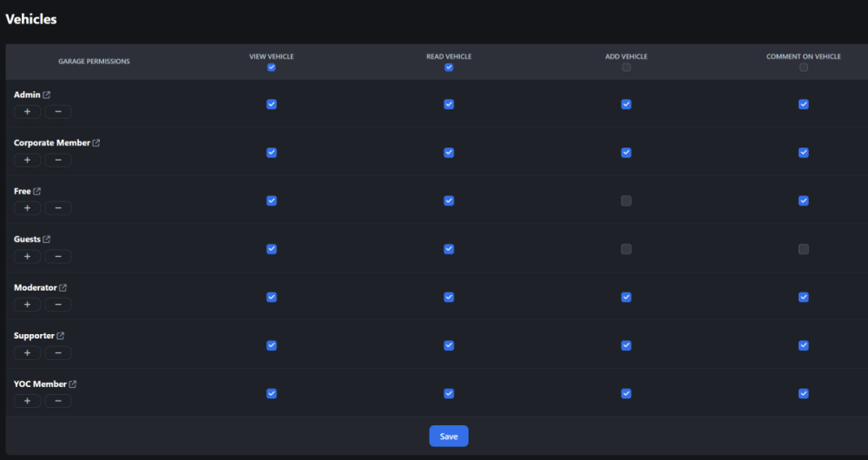Open the Guests group external link icon
This screenshot has height=460, width=868.
(x=47, y=240)
